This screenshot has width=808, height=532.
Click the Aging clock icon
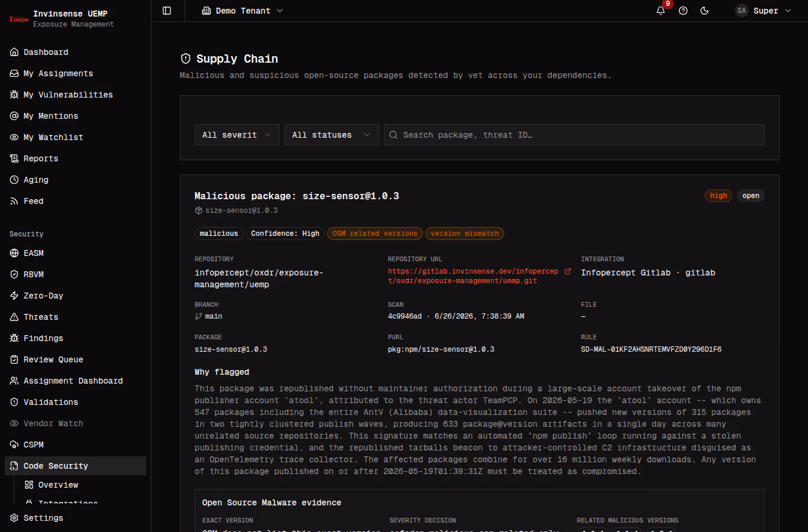click(x=14, y=180)
